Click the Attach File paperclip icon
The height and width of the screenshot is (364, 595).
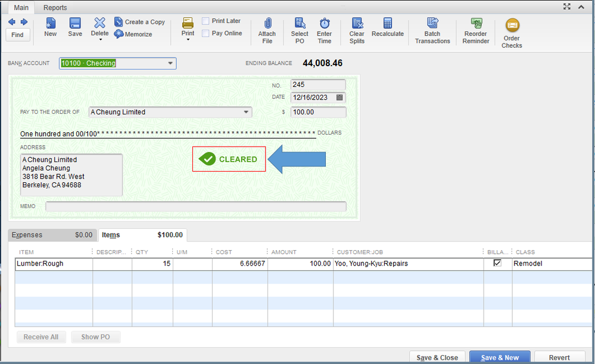tap(267, 23)
